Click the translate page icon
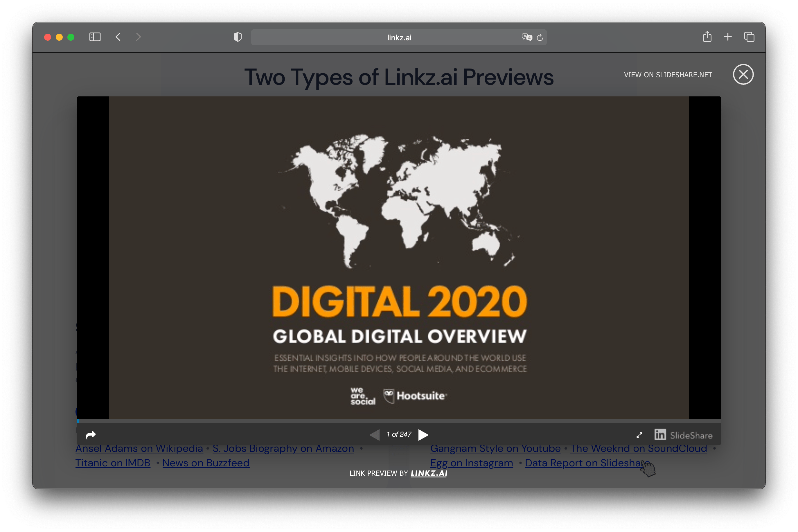This screenshot has height=532, width=798. 526,37
